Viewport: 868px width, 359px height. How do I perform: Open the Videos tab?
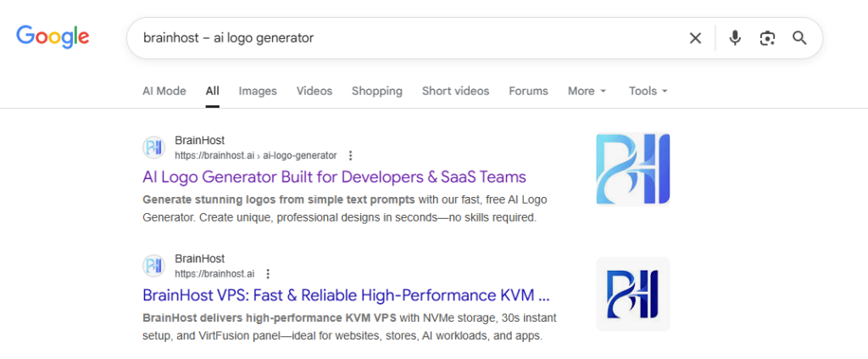coord(314,91)
